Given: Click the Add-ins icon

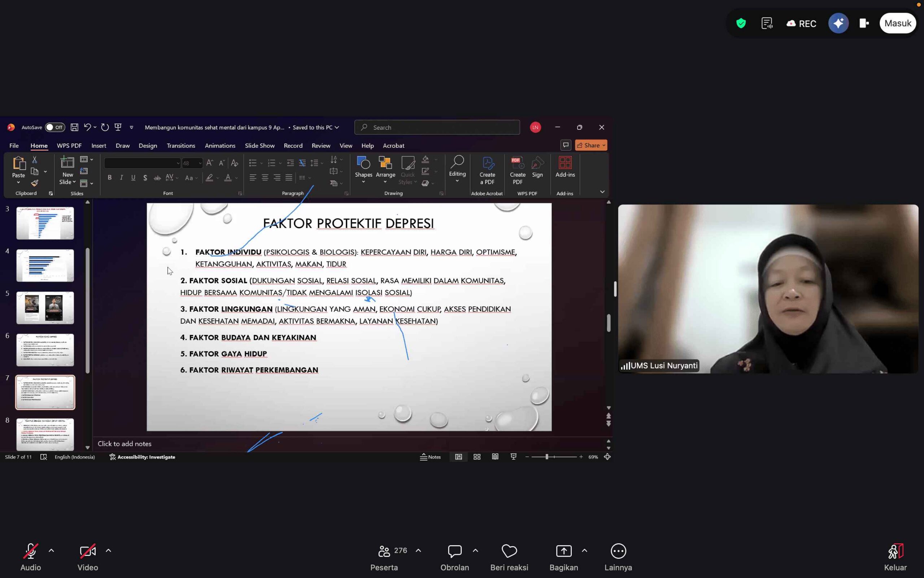Looking at the screenshot, I should (565, 163).
